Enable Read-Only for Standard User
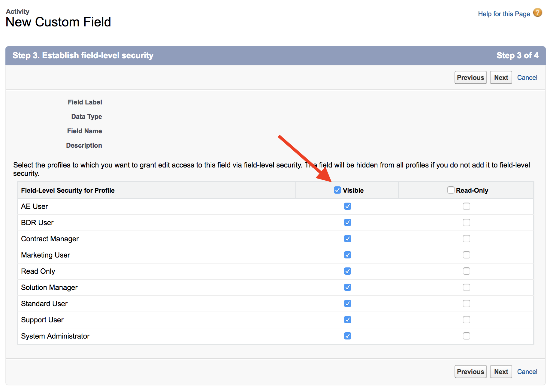Image resolution: width=550 pixels, height=392 pixels. pyautogui.click(x=466, y=303)
